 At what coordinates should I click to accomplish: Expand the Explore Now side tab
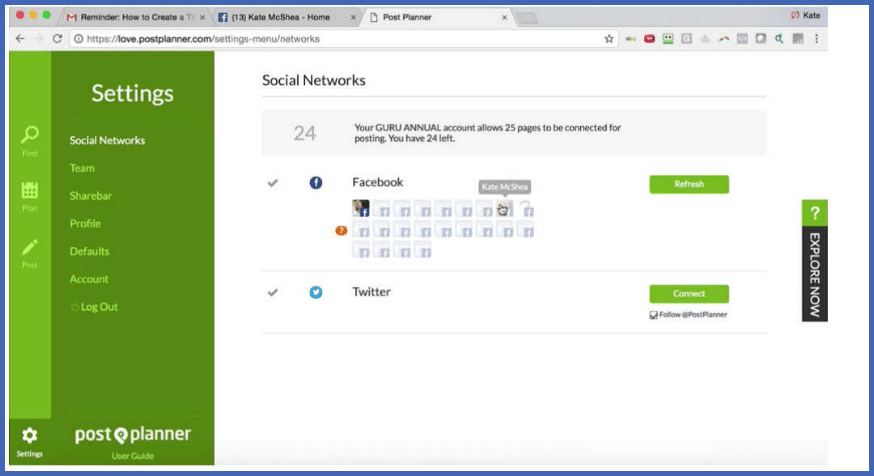[x=814, y=260]
